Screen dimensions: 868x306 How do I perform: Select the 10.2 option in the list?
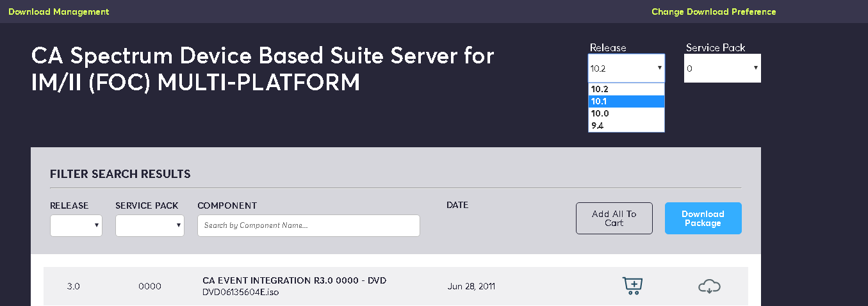click(x=626, y=89)
